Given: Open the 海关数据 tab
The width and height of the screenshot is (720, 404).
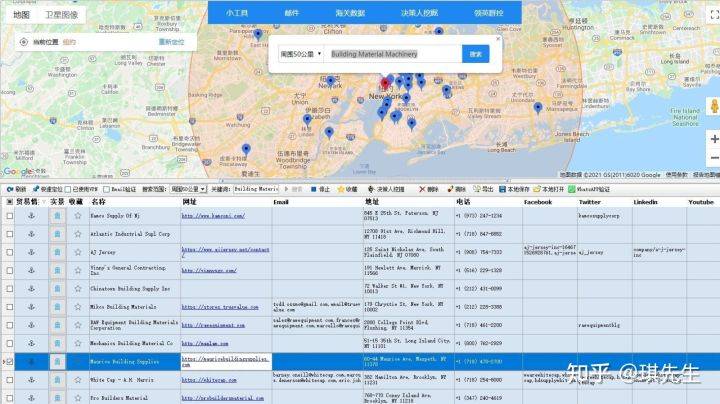Looking at the screenshot, I should coord(350,13).
